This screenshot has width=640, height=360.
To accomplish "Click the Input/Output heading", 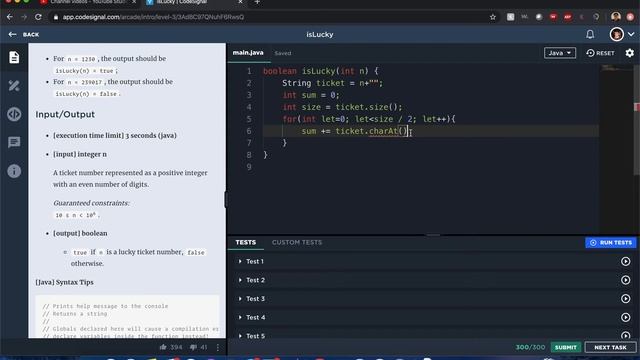I will pos(65,114).
